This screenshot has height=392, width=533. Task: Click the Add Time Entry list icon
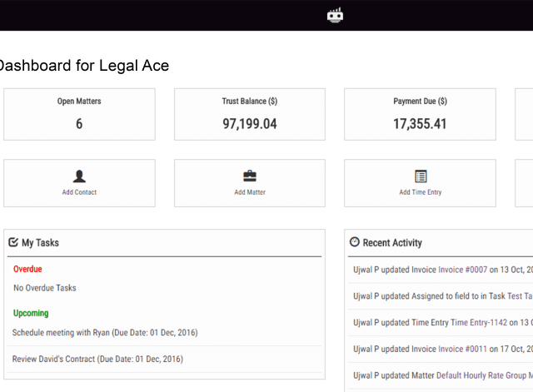pyautogui.click(x=421, y=176)
